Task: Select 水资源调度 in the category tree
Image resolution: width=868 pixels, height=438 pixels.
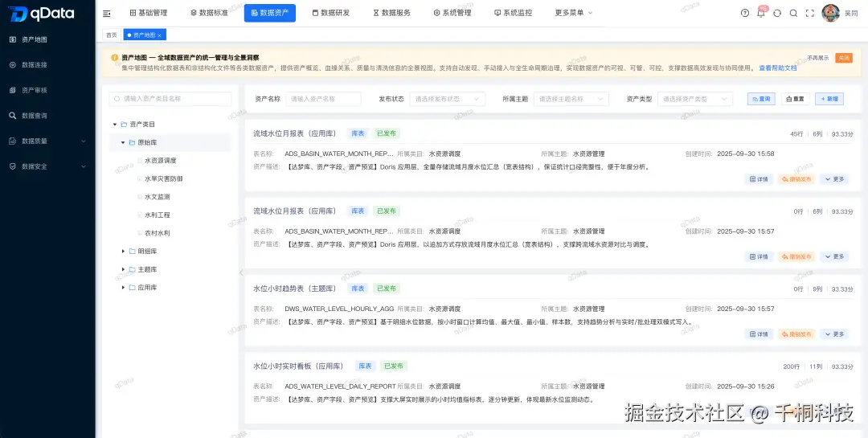Action: coord(161,161)
